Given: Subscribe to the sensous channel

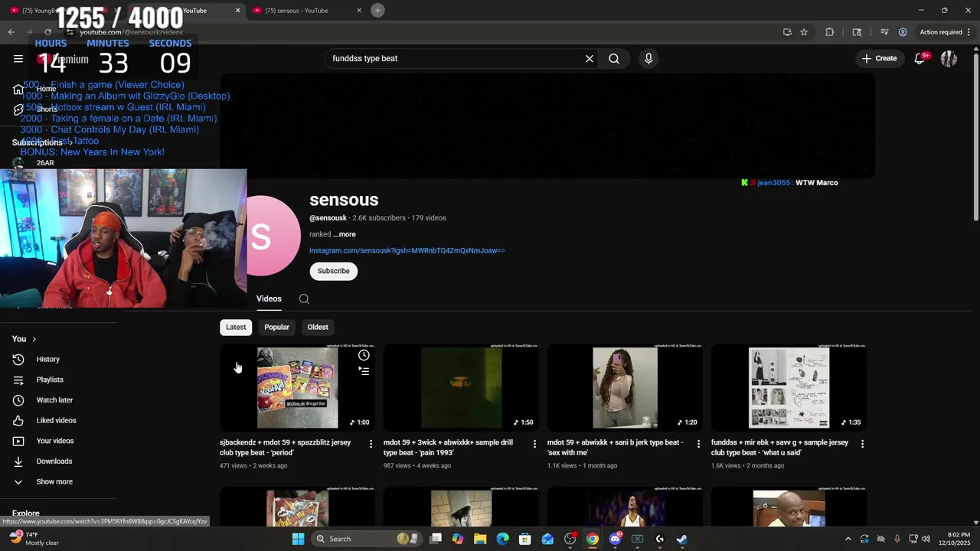Looking at the screenshot, I should pos(333,271).
